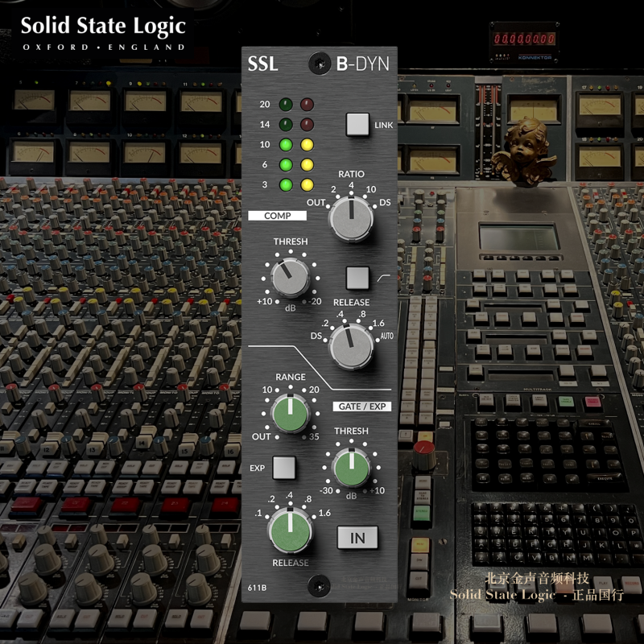Click the compressor RATIO knob
Viewport: 644px width, 644px height.
pyautogui.click(x=351, y=218)
